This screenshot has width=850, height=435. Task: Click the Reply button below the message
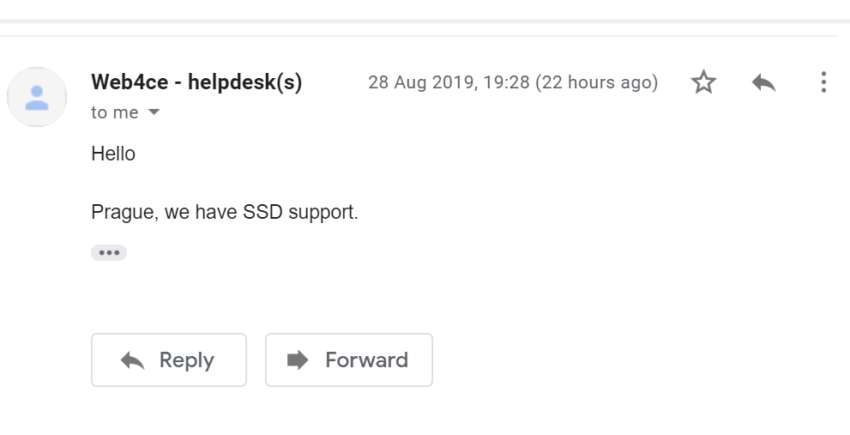coord(169,360)
